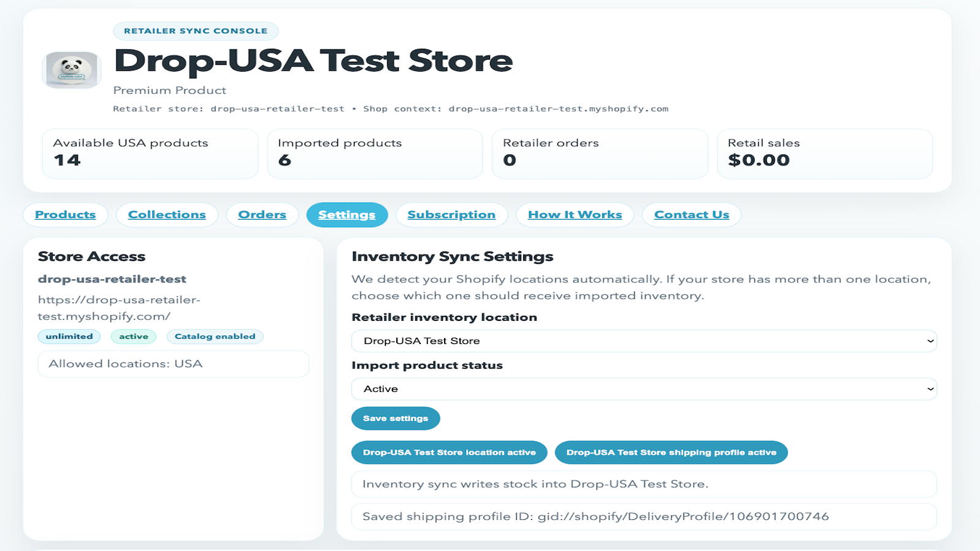Click the shipping profile active badge
The image size is (980, 551).
[671, 452]
